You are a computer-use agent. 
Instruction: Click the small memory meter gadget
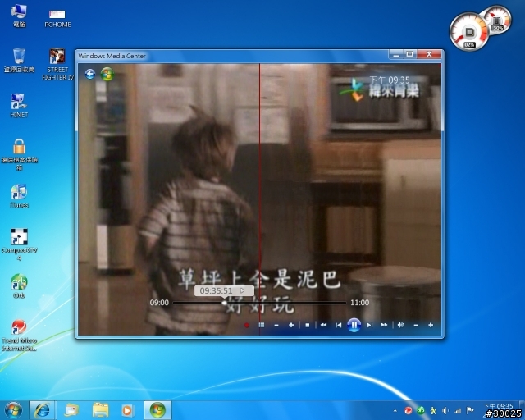click(x=497, y=20)
